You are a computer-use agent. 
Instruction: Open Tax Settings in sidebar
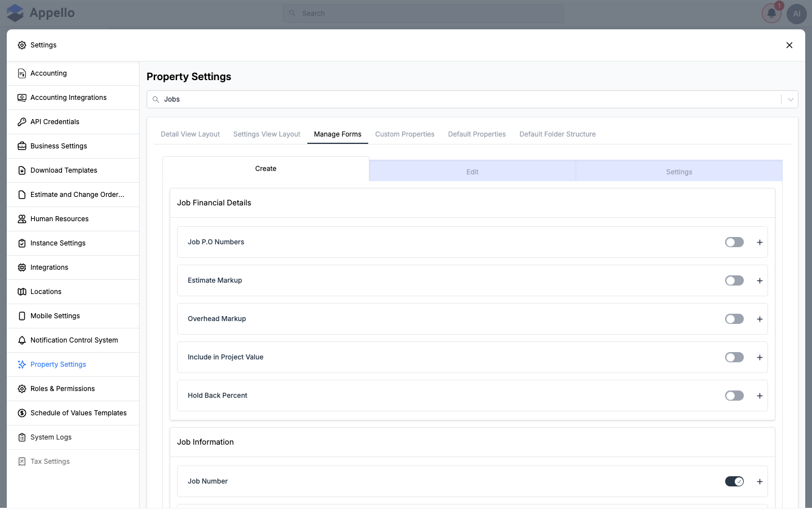pyautogui.click(x=73, y=462)
